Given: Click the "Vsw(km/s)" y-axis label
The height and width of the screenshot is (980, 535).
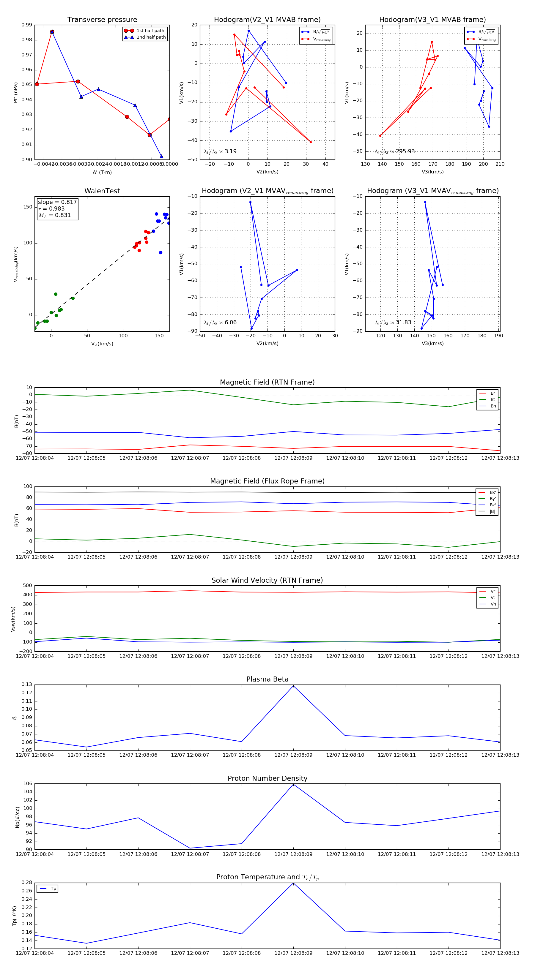Looking at the screenshot, I should (13, 619).
